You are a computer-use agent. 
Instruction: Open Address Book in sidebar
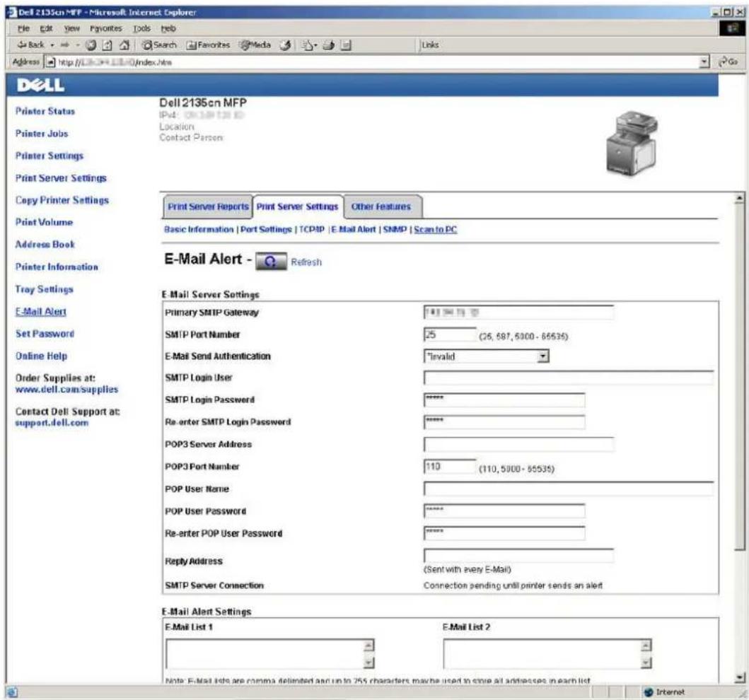45,245
